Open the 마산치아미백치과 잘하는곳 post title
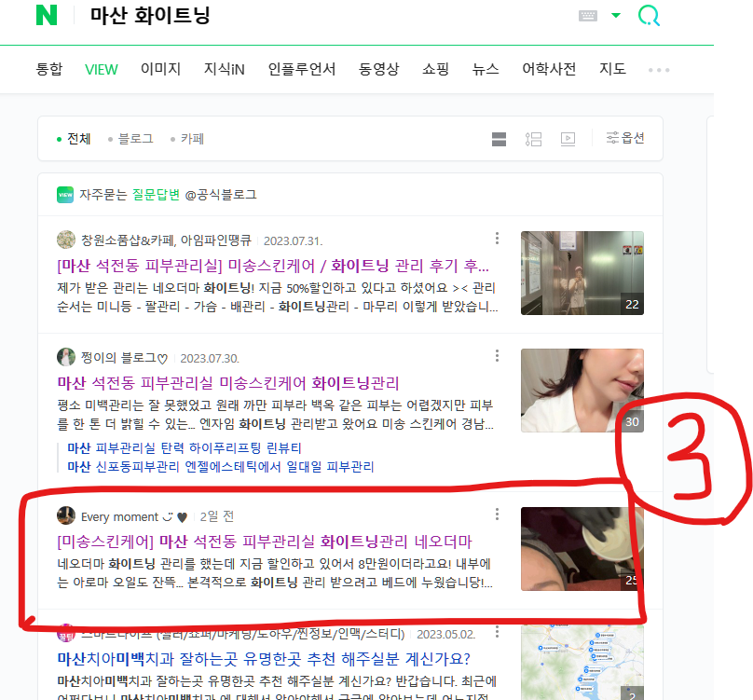 click(x=264, y=659)
